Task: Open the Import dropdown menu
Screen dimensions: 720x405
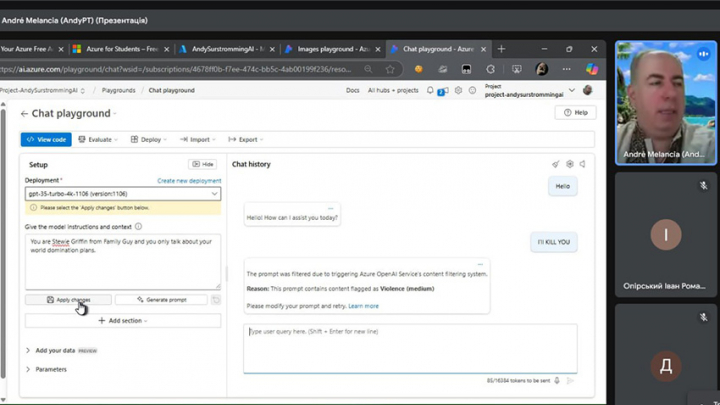Action: click(x=197, y=140)
